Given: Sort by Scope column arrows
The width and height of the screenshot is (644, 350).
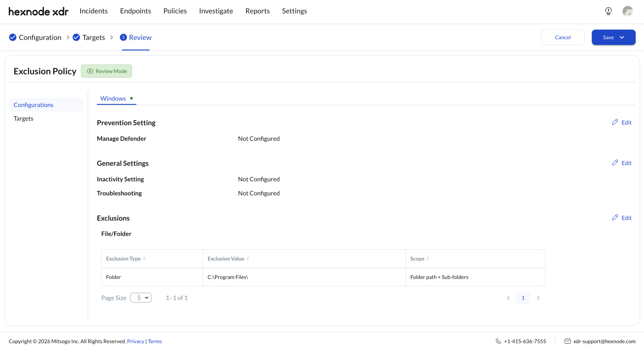Looking at the screenshot, I should pos(428,259).
